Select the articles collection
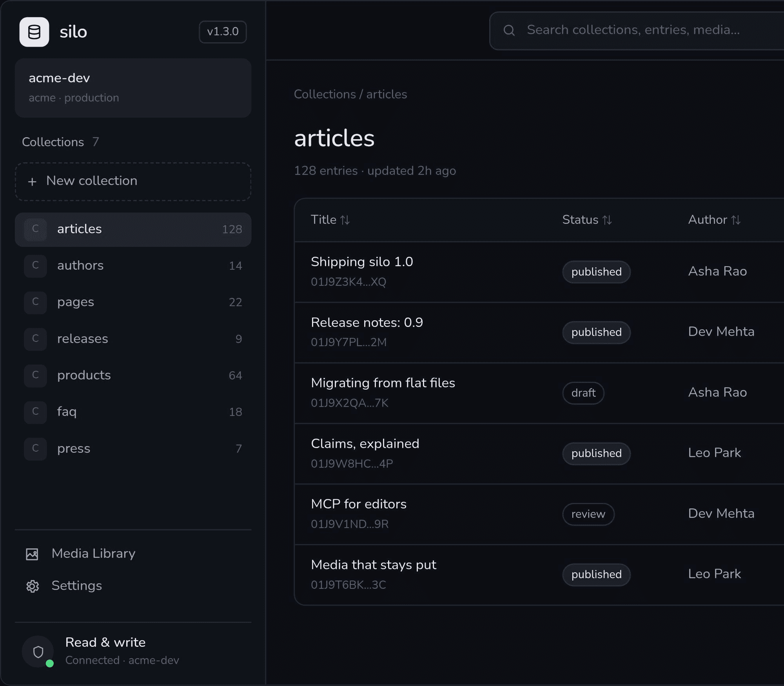Image resolution: width=784 pixels, height=686 pixels. pos(133,229)
